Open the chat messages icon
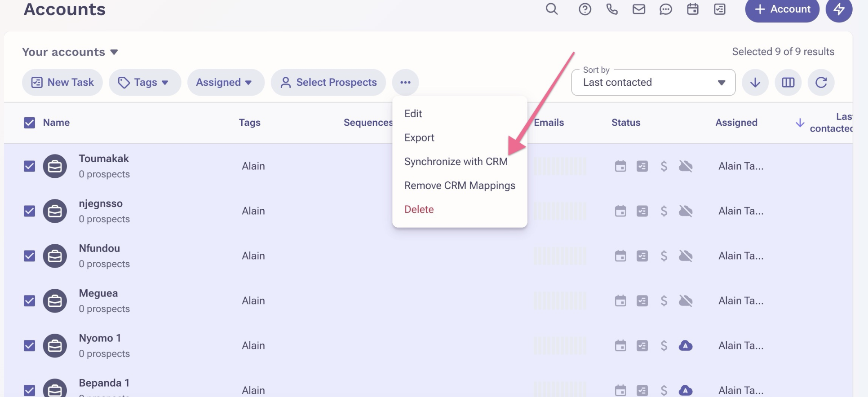Image resolution: width=868 pixels, height=397 pixels. (666, 9)
